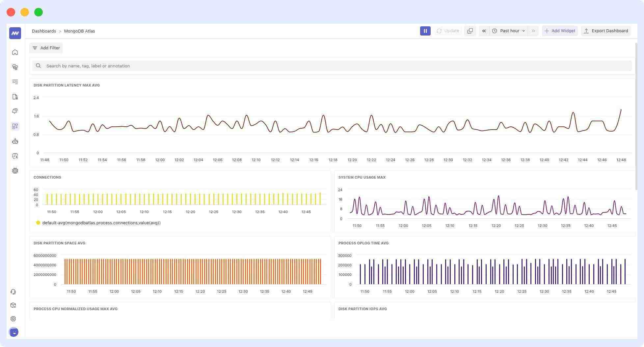
Task: Select the Dashboards grid icon in sidebar
Action: coord(15,126)
